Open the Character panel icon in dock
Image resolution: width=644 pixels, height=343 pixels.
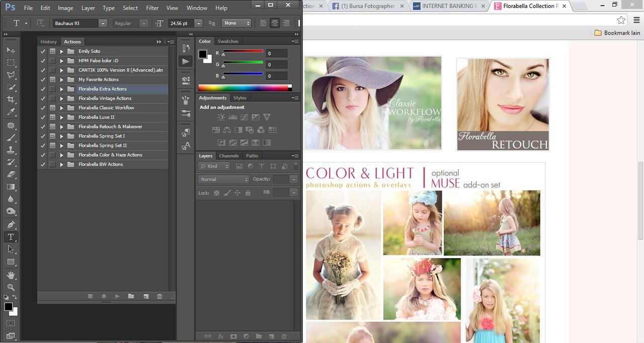(186, 146)
